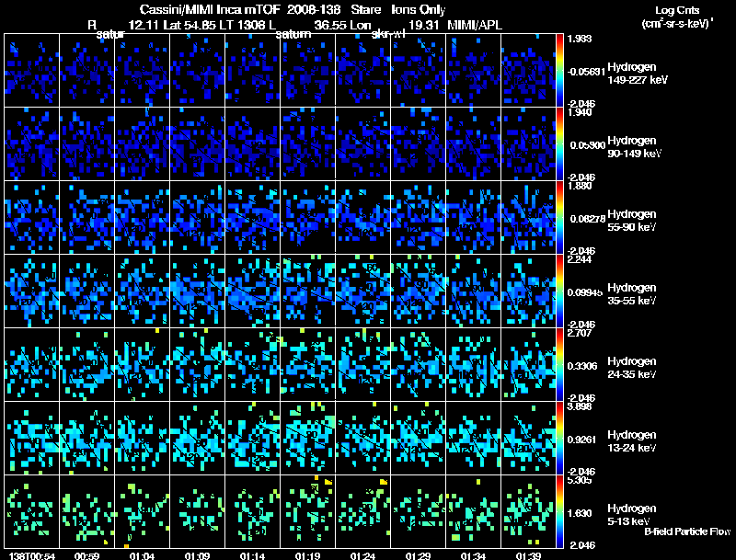
Task: Select the 149-227 keV panel at 00:54
Action: coord(32,70)
